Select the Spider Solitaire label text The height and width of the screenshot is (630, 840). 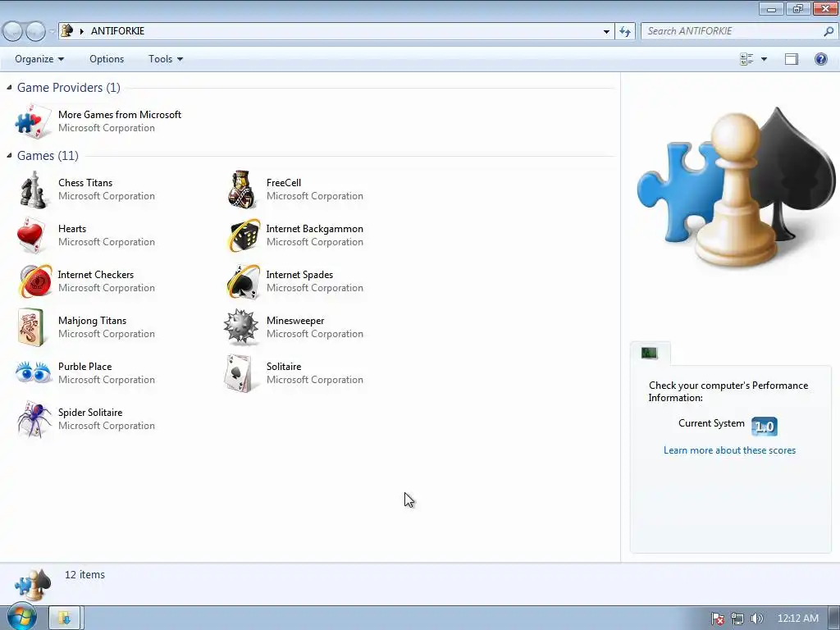click(x=90, y=413)
